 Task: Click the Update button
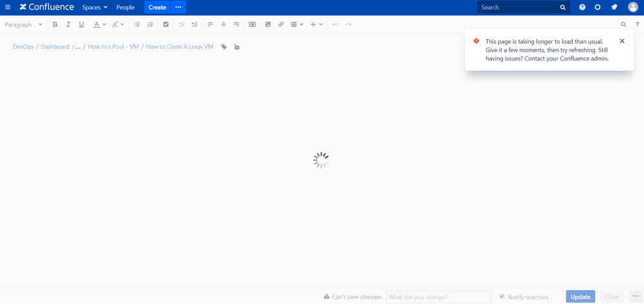pos(580,297)
